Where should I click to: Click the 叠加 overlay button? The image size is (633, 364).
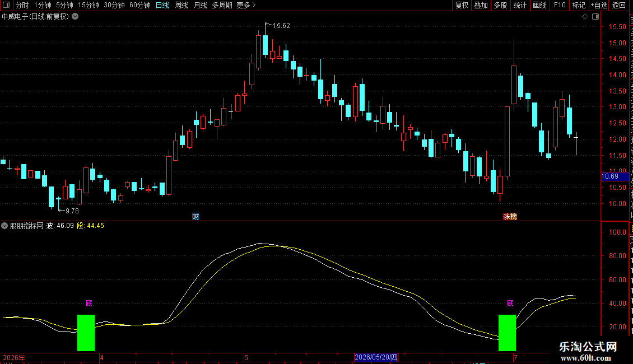[481, 5]
